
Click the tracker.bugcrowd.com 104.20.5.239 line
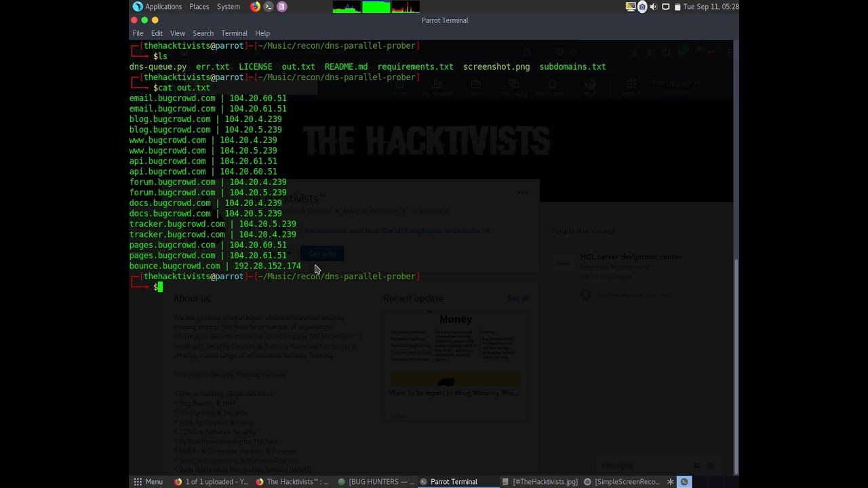click(213, 224)
